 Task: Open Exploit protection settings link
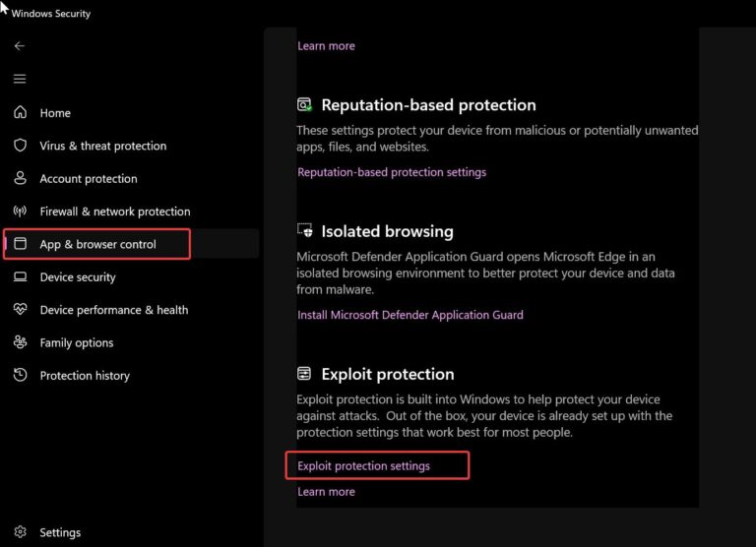[364, 465]
